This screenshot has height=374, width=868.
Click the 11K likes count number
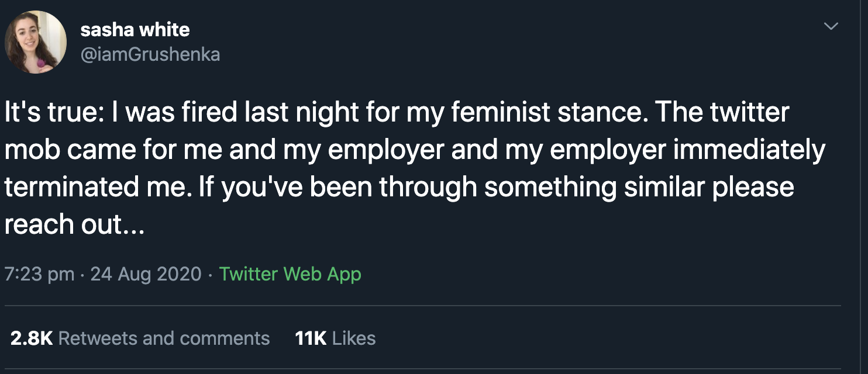click(x=311, y=338)
